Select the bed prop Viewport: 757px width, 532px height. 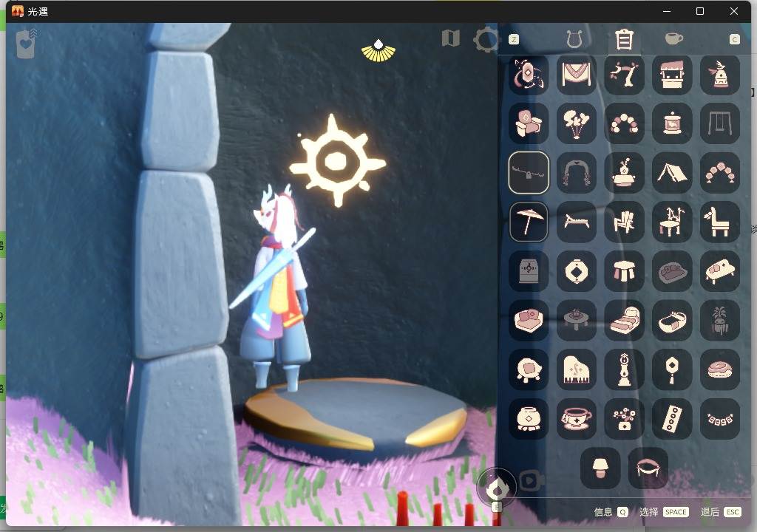tap(624, 321)
